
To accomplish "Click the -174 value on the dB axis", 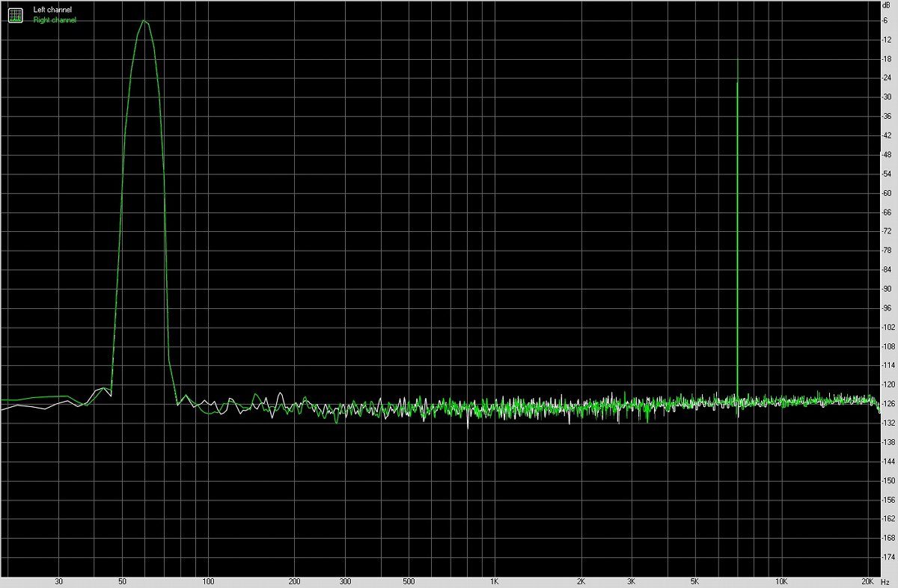I will (889, 557).
